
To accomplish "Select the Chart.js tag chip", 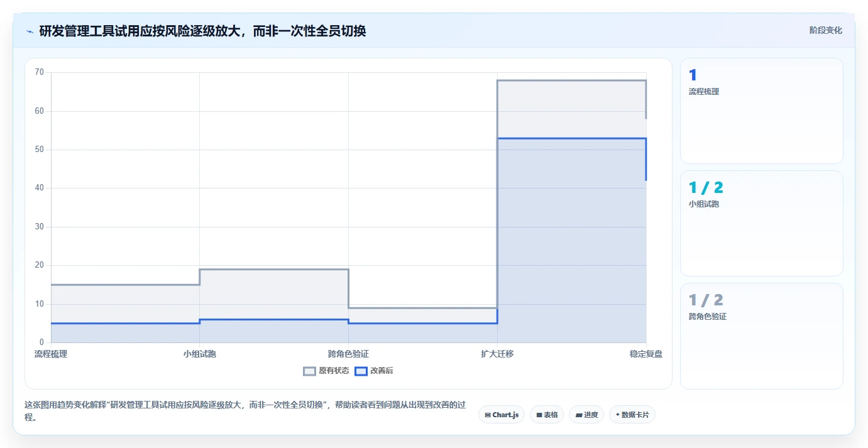I will [x=502, y=415].
